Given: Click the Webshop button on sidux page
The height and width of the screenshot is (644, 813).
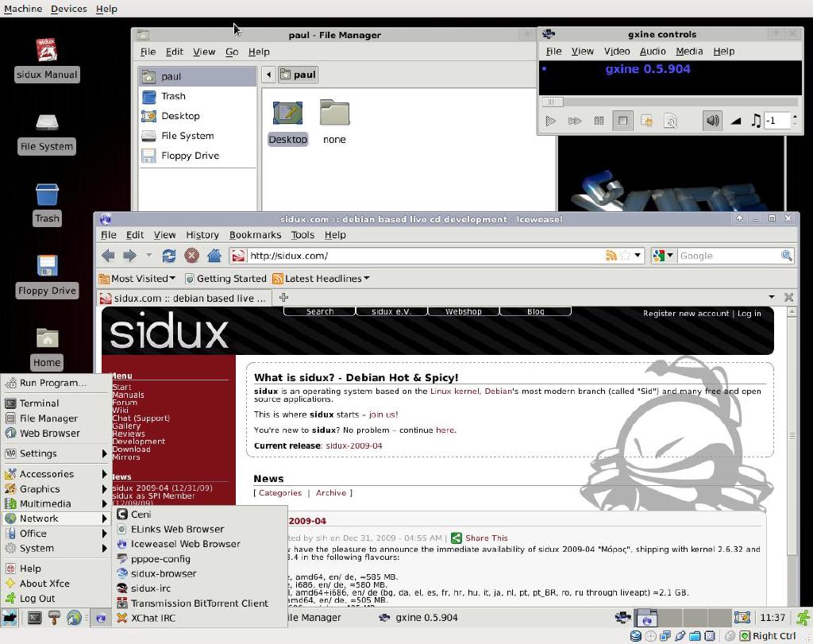Looking at the screenshot, I should point(461,310).
